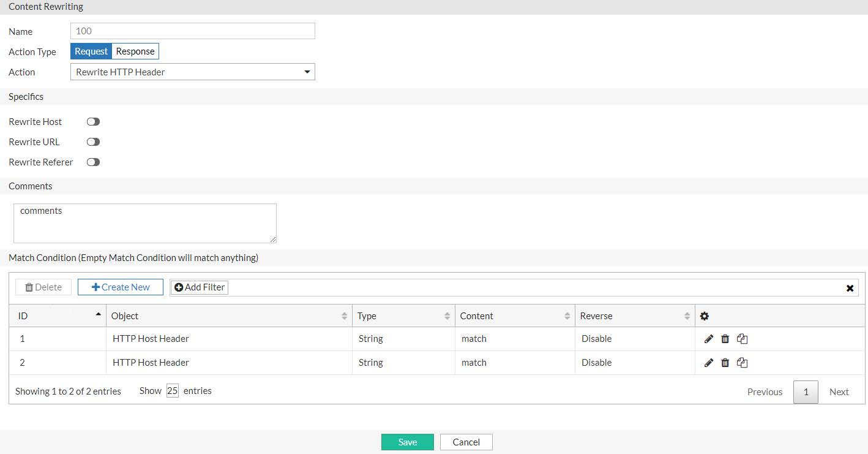The width and height of the screenshot is (868, 454).
Task: Switch to the Response action type
Action: point(135,51)
